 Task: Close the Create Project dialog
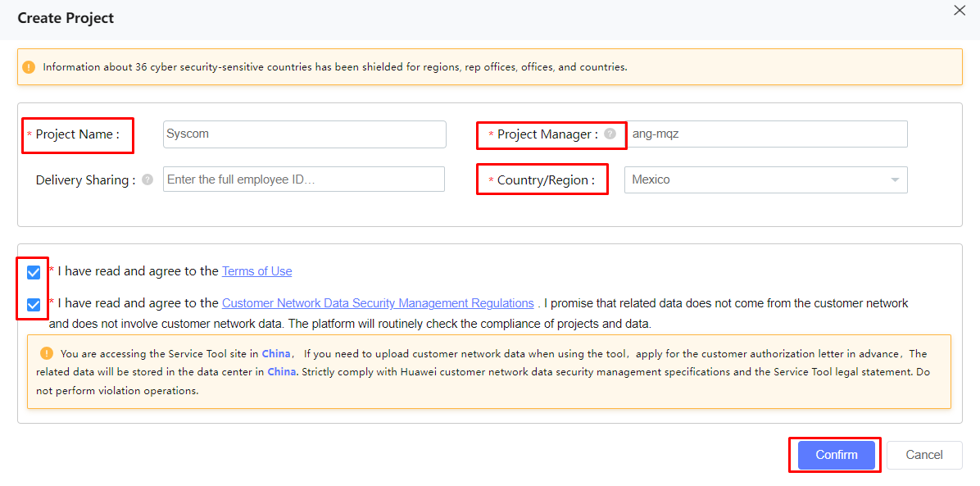click(960, 11)
